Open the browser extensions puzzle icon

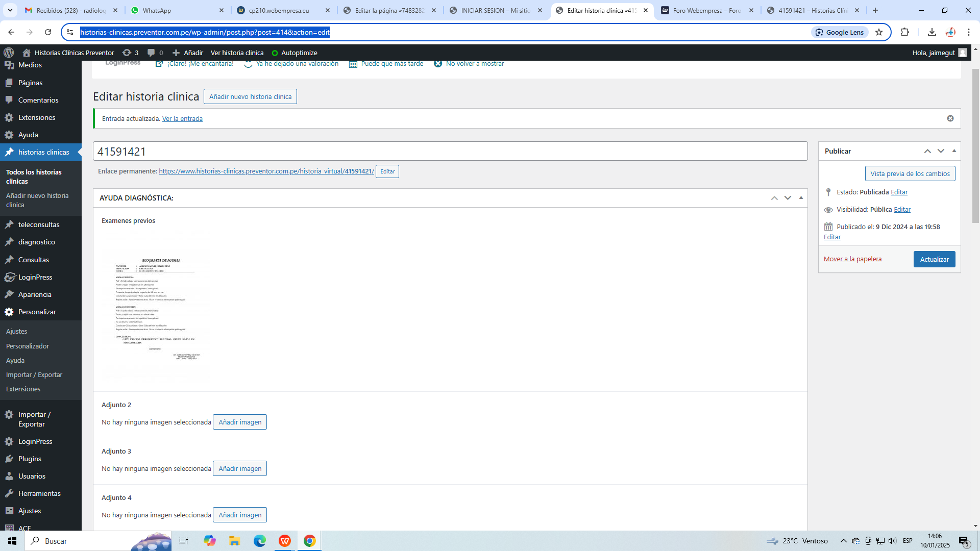tap(904, 32)
